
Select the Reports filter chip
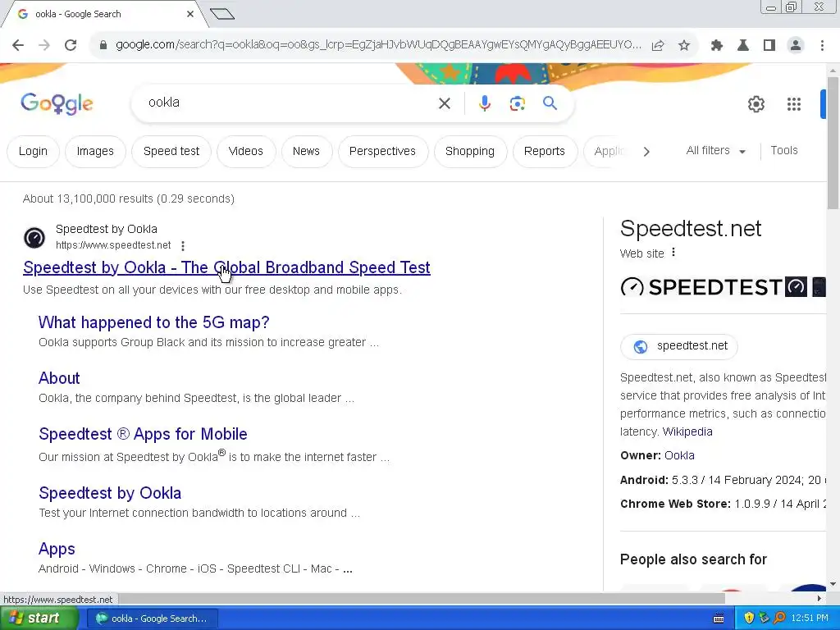(545, 152)
